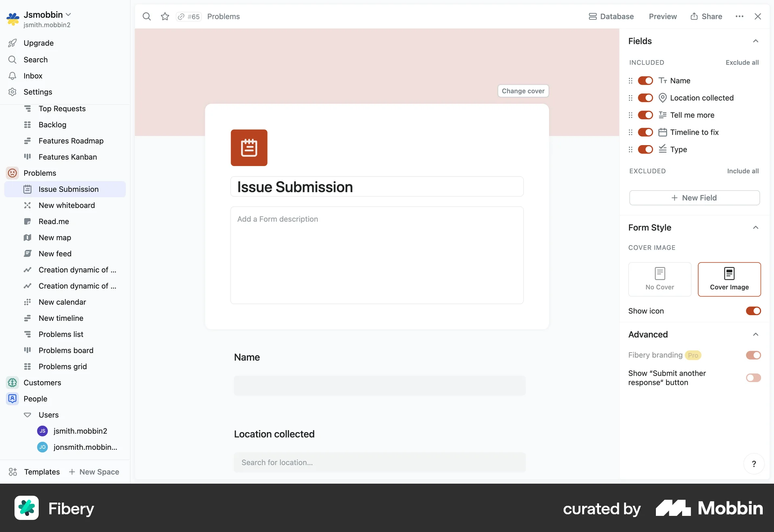The image size is (774, 532).
Task: Click Exclude all in the Fields panel
Action: [x=742, y=62]
